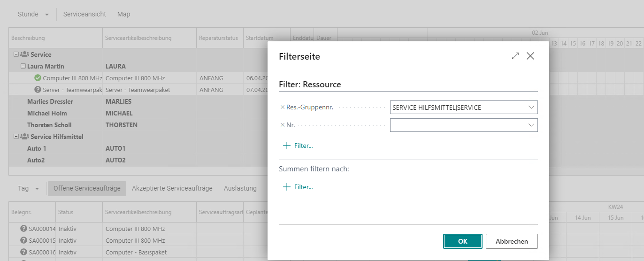Screen dimensions: 644x261
Task: Open the Stunde time scale dropdown
Action: [33, 14]
